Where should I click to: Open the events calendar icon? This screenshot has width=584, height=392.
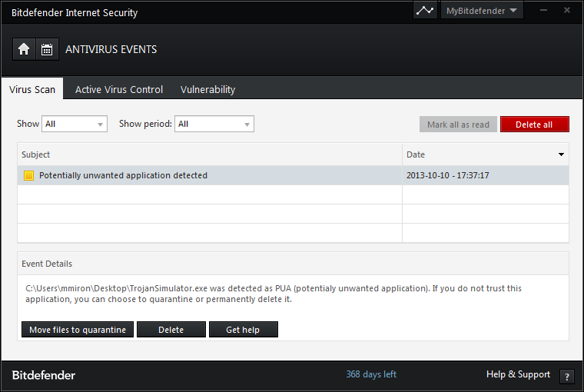pyautogui.click(x=47, y=49)
